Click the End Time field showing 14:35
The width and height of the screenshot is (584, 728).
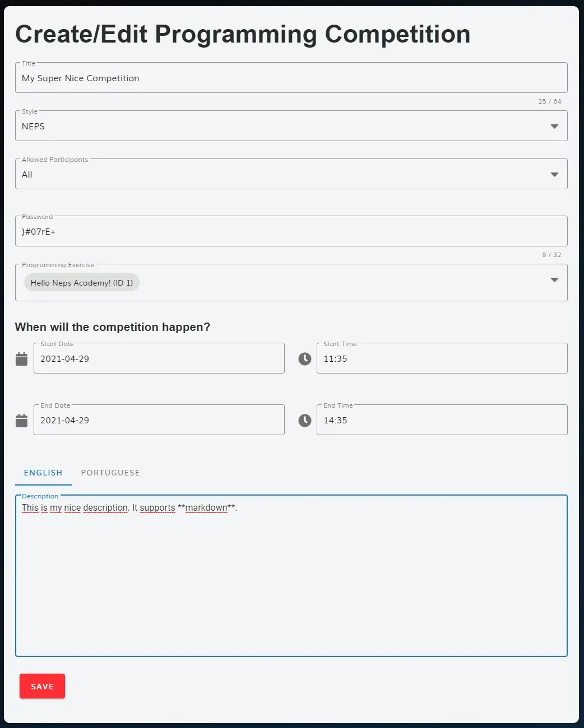(442, 420)
